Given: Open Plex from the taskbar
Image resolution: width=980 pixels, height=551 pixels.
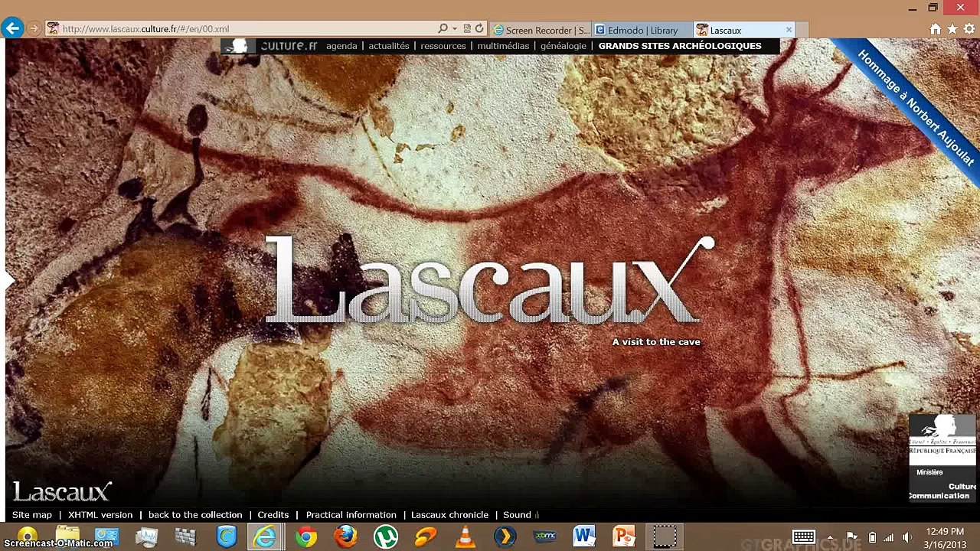Looking at the screenshot, I should coord(505,537).
